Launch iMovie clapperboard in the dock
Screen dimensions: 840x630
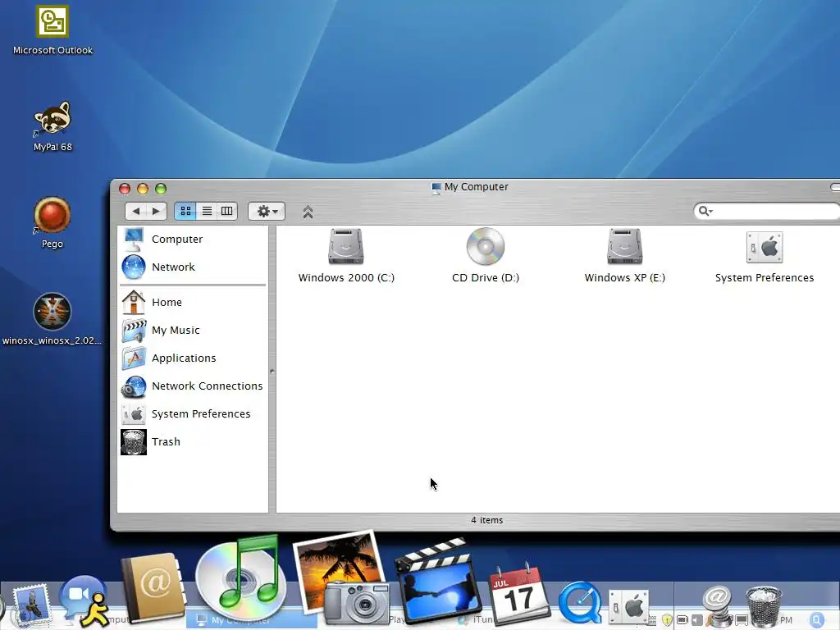pyautogui.click(x=438, y=582)
